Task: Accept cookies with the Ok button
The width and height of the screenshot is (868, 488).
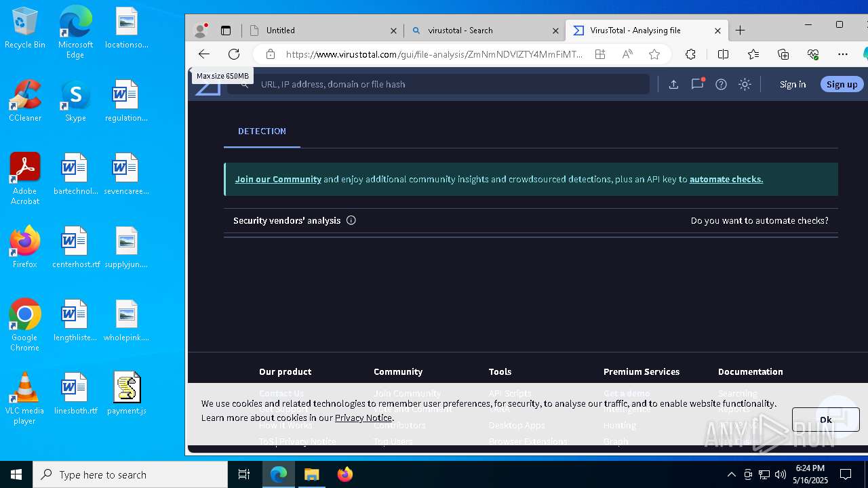Action: [x=825, y=420]
